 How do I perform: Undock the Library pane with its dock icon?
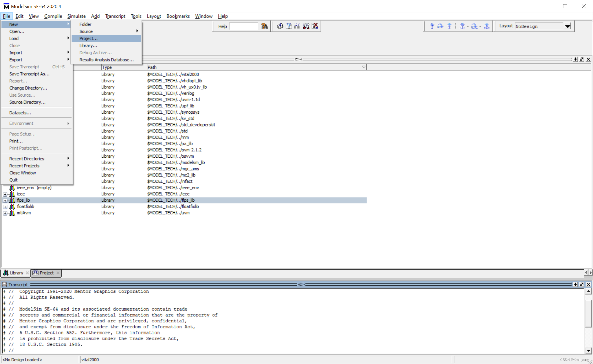[x=582, y=59]
